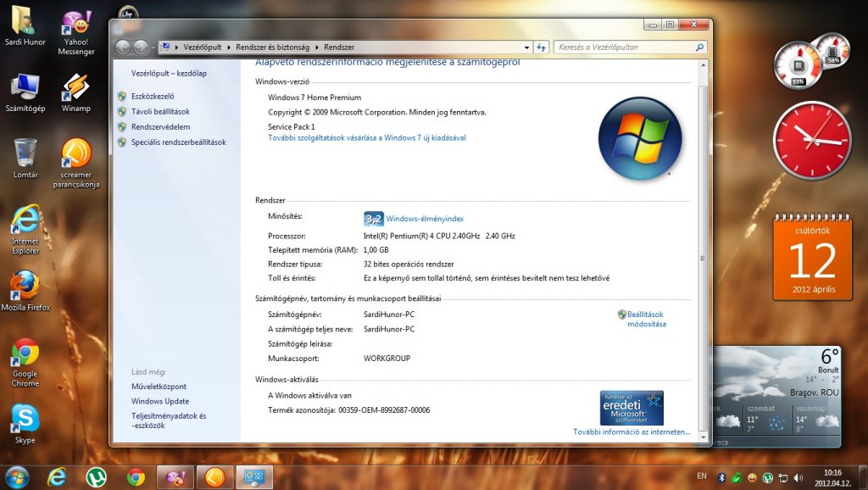868x490 pixels.
Task: Select Vezérlőpult in the breadcrumb
Action: [203, 47]
